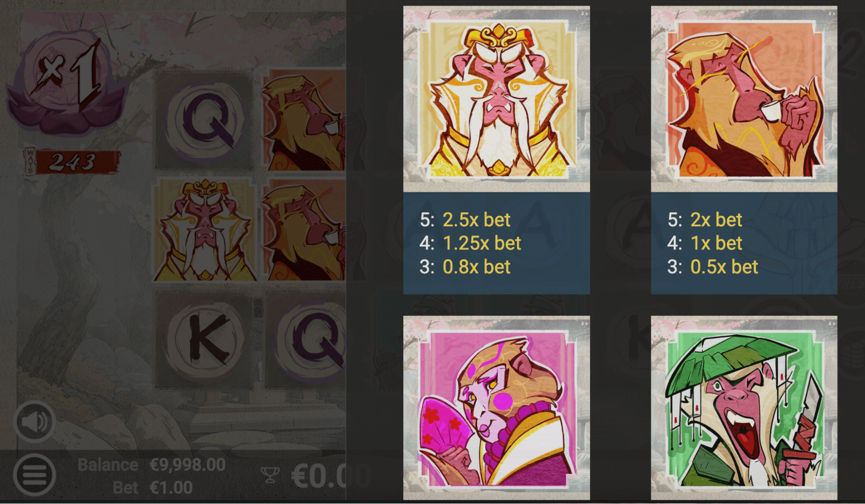
Task: Select the tea-drinking monkey paytable image
Action: [744, 99]
